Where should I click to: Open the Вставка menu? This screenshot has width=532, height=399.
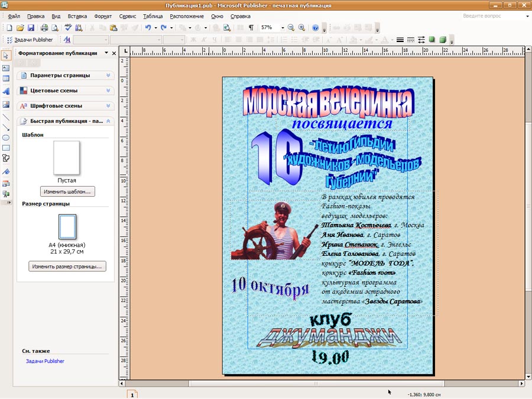[77, 17]
